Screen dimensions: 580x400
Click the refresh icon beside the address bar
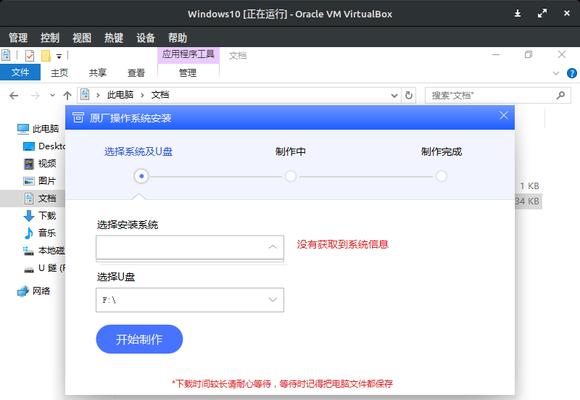click(409, 95)
